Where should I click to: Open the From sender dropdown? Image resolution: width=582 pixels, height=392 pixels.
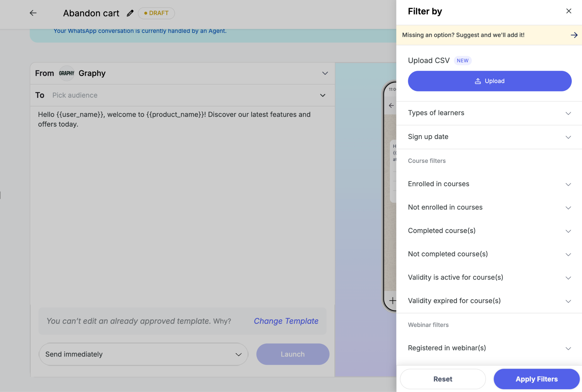click(182, 73)
